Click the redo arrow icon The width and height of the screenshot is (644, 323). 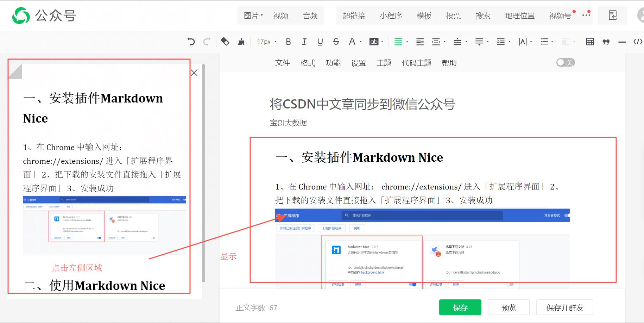(x=207, y=42)
